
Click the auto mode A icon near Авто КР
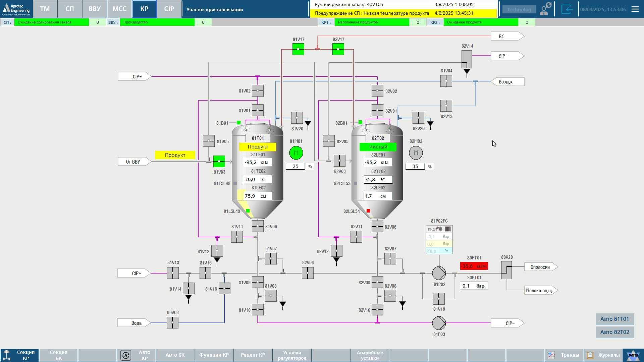(x=126, y=355)
